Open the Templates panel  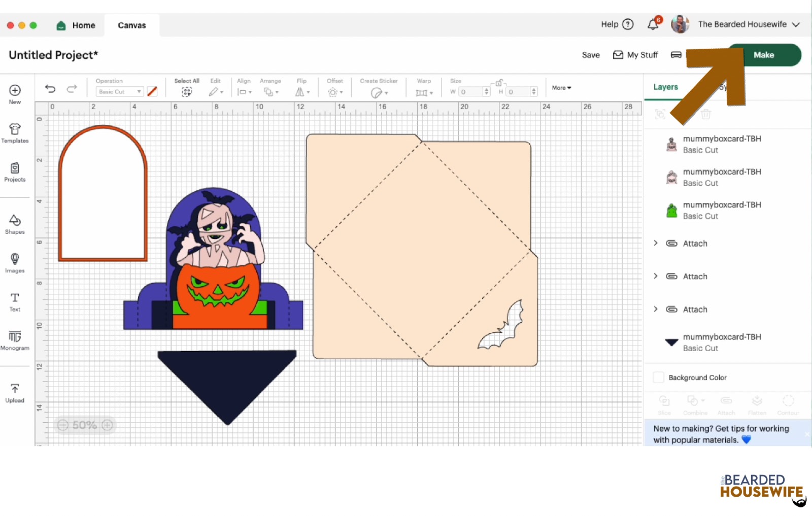(15, 133)
